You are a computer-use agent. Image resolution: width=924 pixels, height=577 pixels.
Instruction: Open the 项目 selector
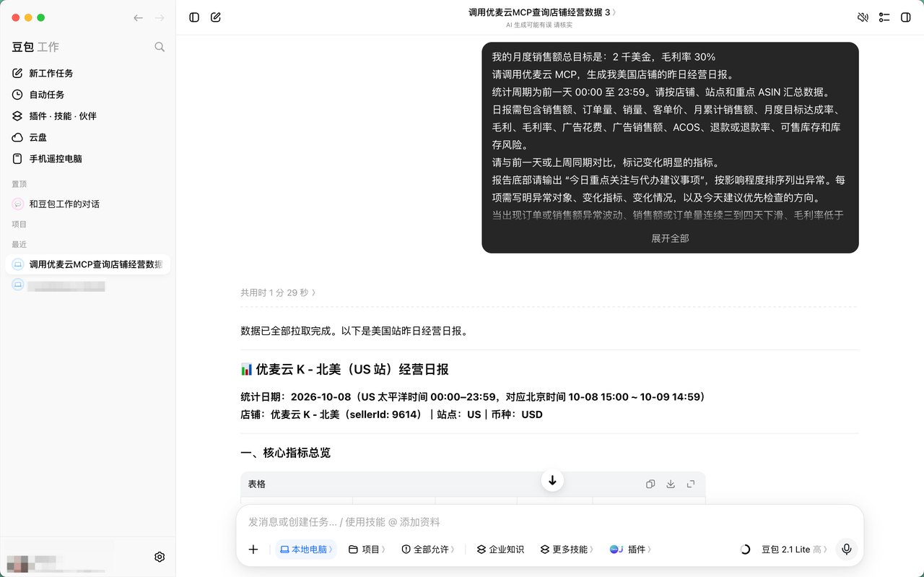tap(367, 550)
